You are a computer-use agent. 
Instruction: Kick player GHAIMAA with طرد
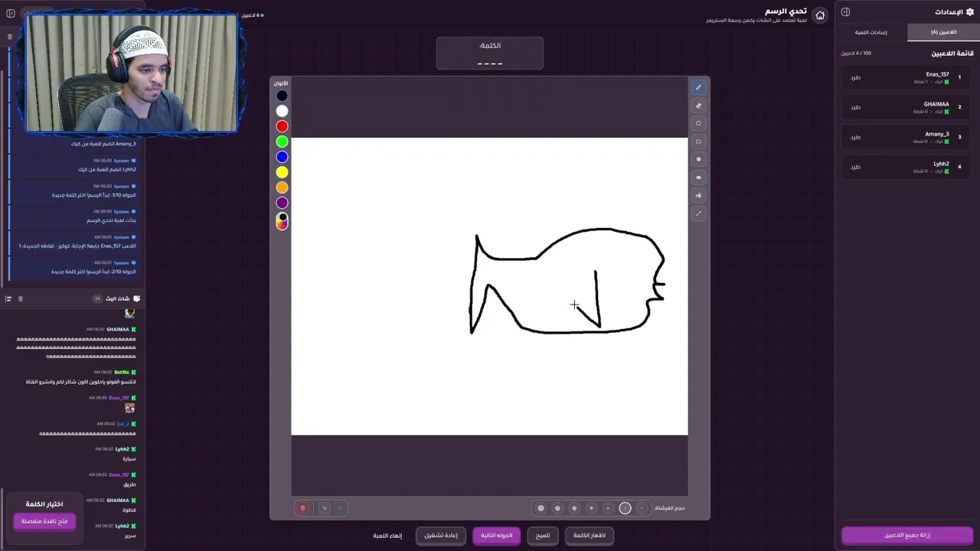coord(855,107)
